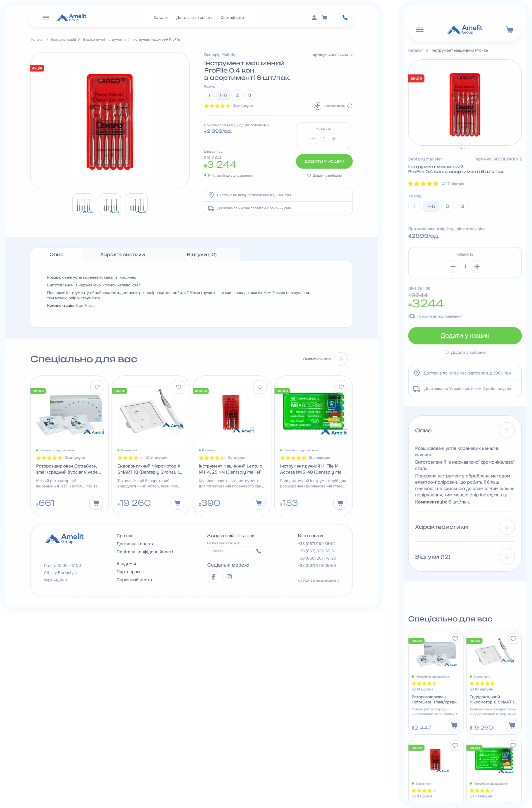Decrease quantity with minus in mobile layout
Image resolution: width=532 pixels, height=808 pixels.
tap(452, 267)
